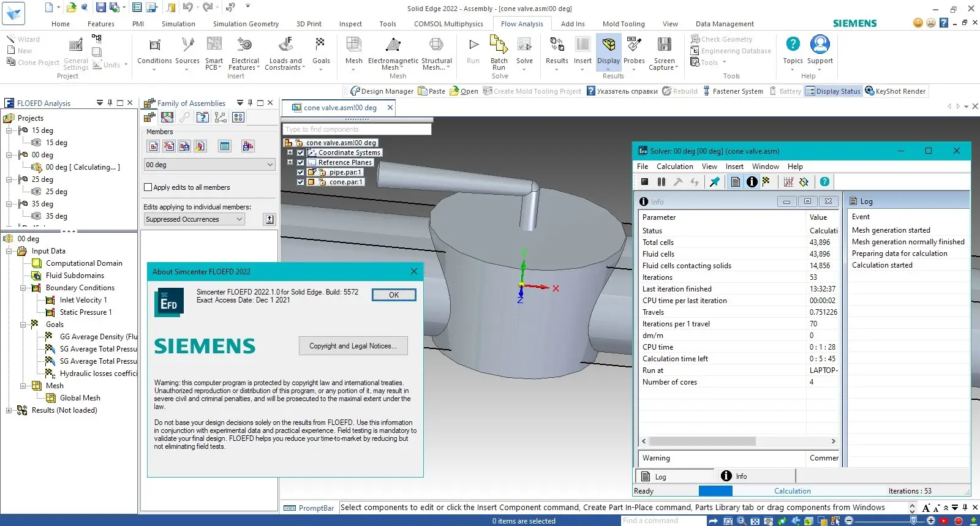
Task: Open the Results ribbon tool
Action: [x=557, y=53]
